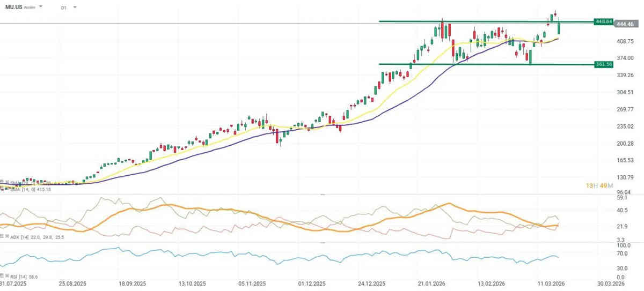Expand the D1 timeframe dropdown

click(75, 8)
